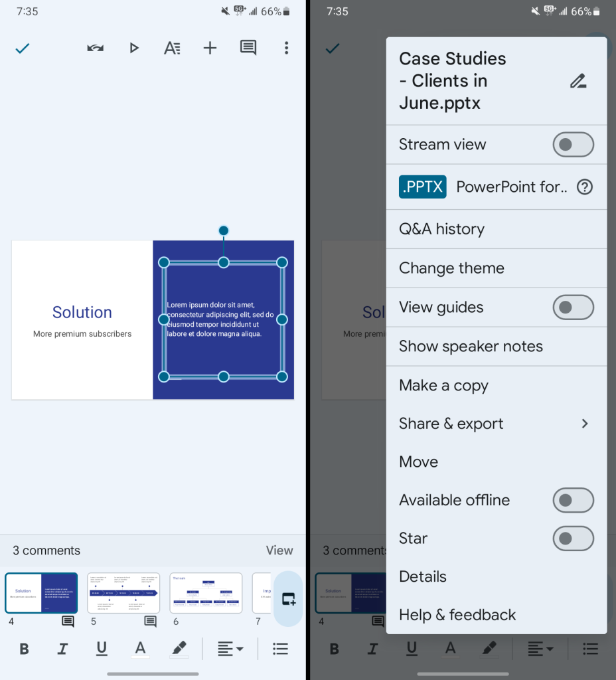Add a new slide with the floating button
Screen dimensions: 616x680
click(288, 599)
